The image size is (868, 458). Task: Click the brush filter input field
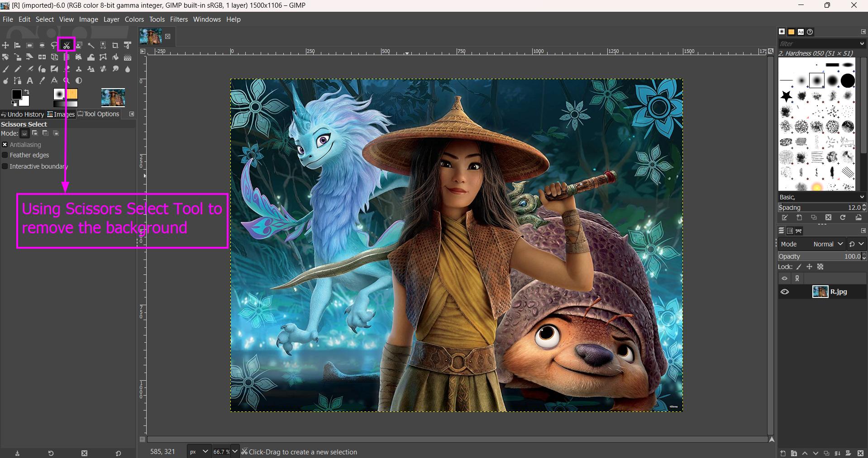(x=817, y=44)
